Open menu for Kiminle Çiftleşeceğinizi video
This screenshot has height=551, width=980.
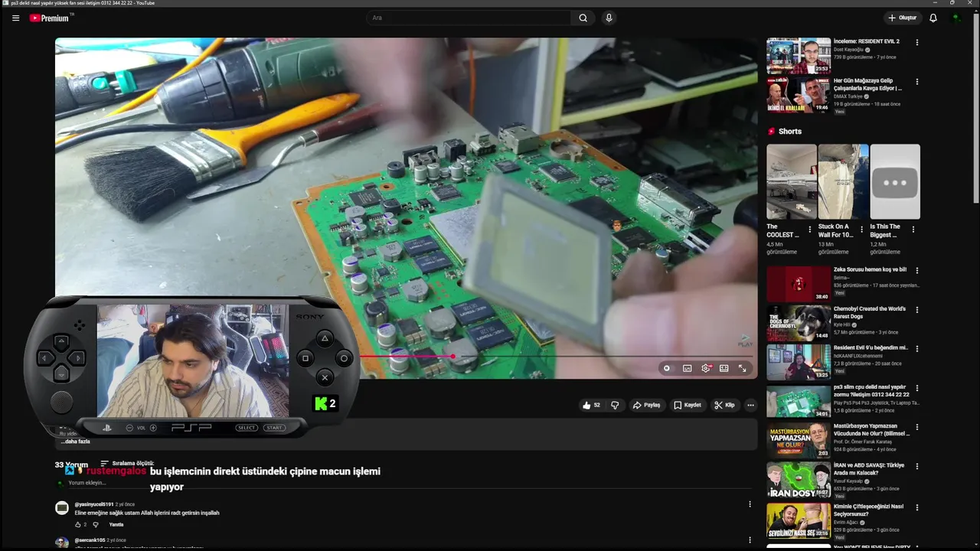(x=916, y=507)
